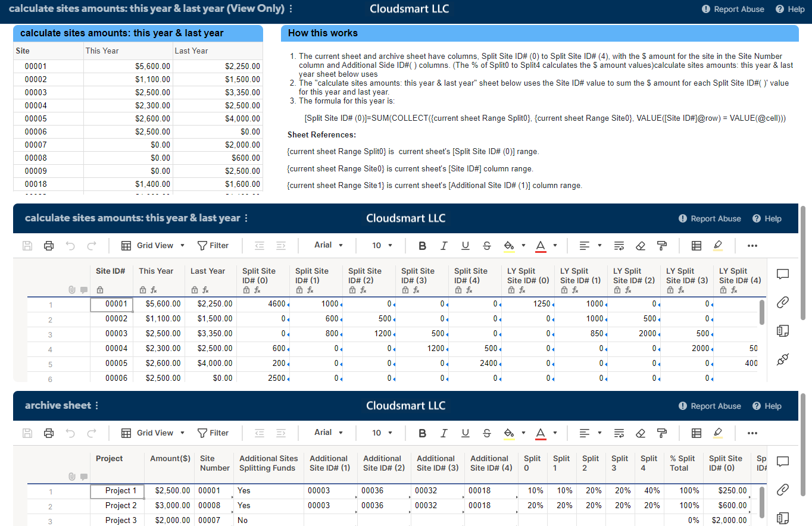Open the kebab menu beside the top View Only title

pyautogui.click(x=291, y=9)
